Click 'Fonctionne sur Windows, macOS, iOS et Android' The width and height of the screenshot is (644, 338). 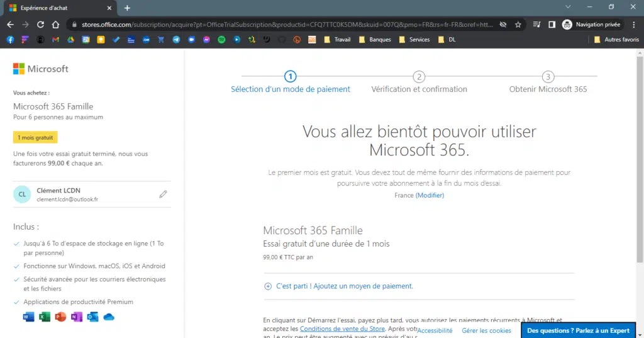tap(94, 266)
